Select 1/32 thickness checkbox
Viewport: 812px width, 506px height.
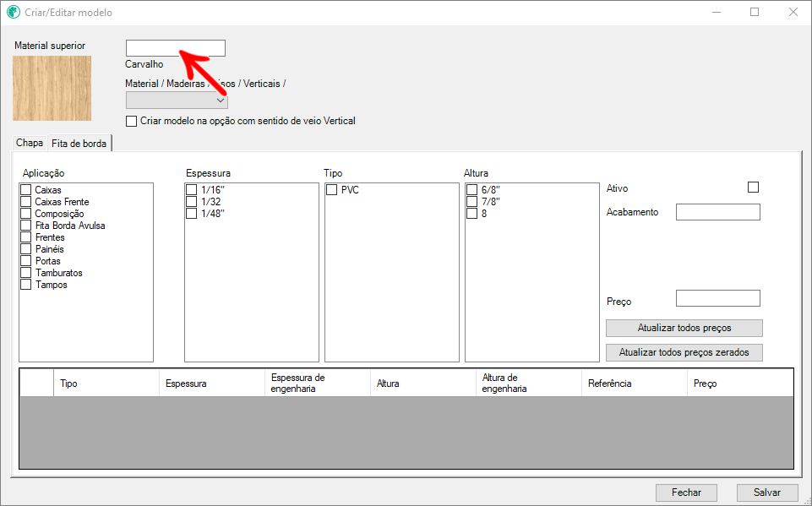(x=192, y=201)
